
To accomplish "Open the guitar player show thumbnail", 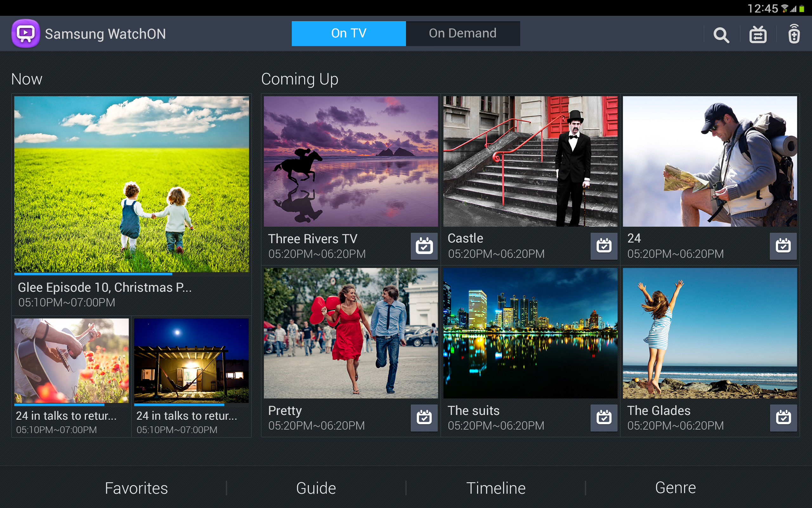I will point(71,360).
